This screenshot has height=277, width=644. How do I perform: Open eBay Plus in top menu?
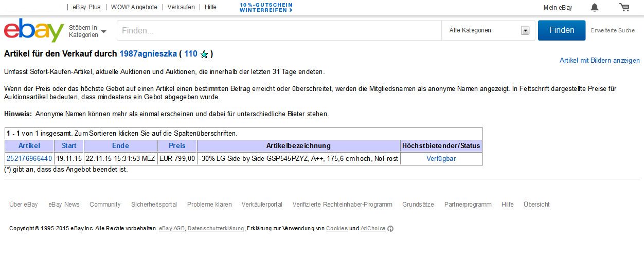(x=86, y=7)
